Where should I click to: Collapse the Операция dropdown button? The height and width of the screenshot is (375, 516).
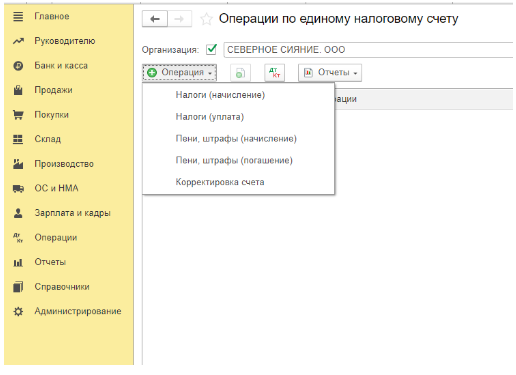[x=180, y=73]
